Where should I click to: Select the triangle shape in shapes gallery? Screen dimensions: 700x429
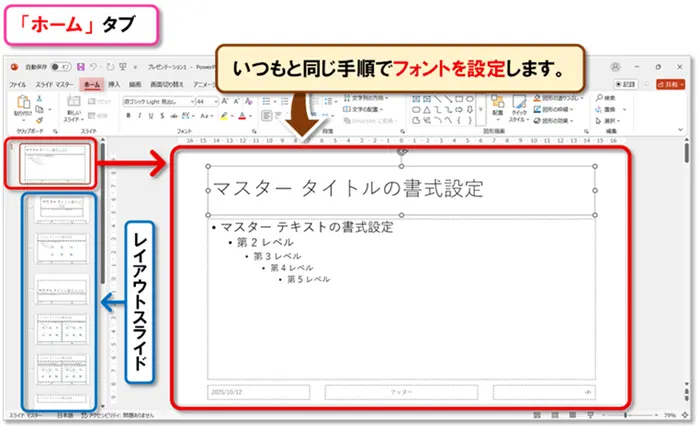tap(427, 109)
